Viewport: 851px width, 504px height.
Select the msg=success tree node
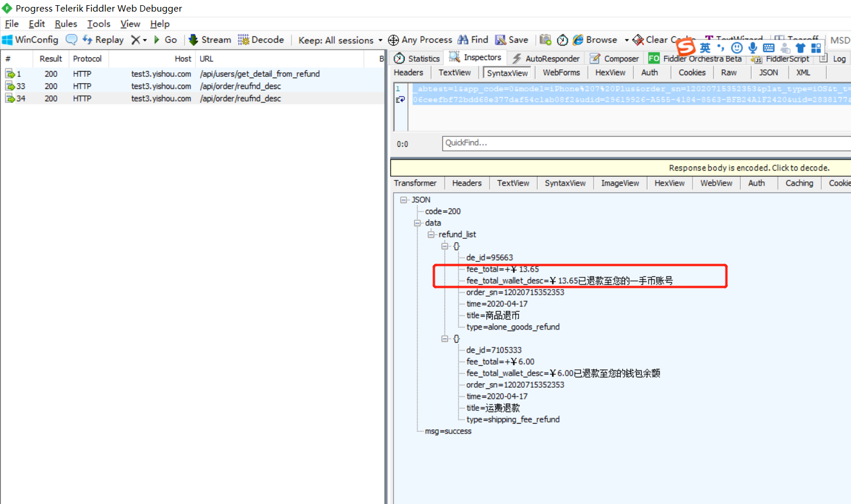[x=448, y=431]
